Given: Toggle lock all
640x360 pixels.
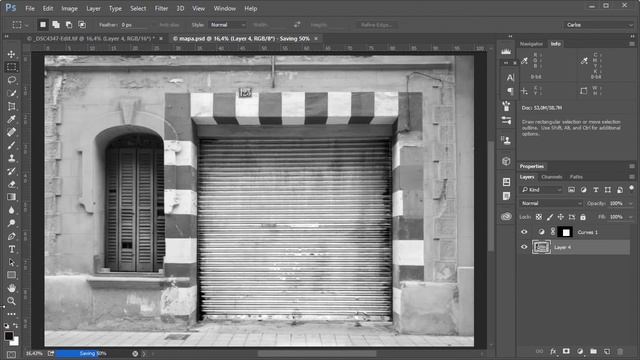Looking at the screenshot, I should pos(583,217).
